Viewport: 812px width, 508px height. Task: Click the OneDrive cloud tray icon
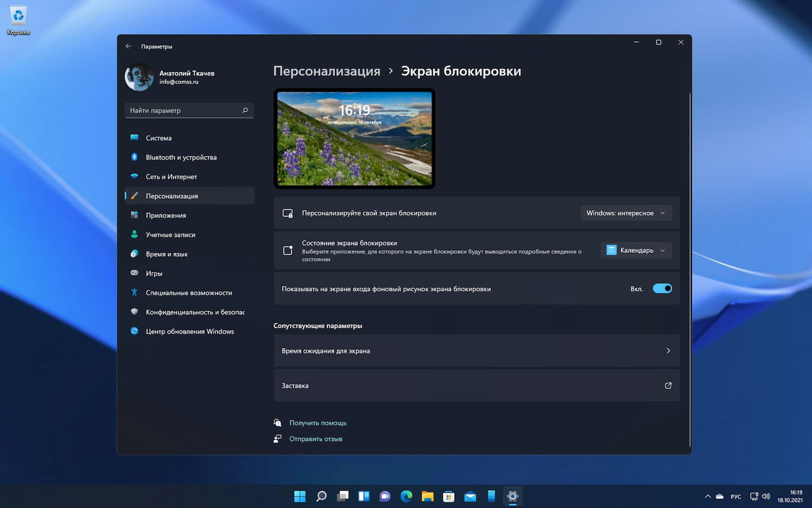coord(720,496)
